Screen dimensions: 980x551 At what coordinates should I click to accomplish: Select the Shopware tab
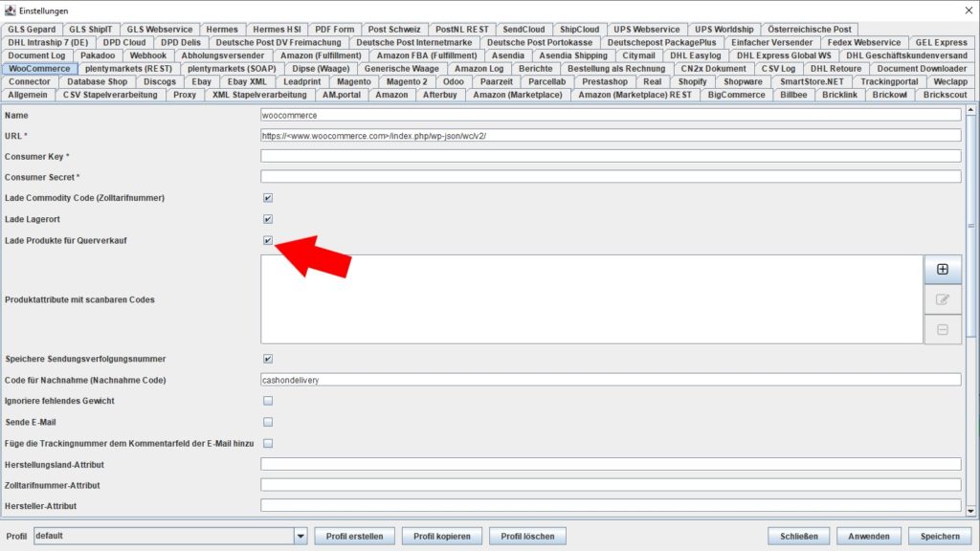[x=743, y=82]
